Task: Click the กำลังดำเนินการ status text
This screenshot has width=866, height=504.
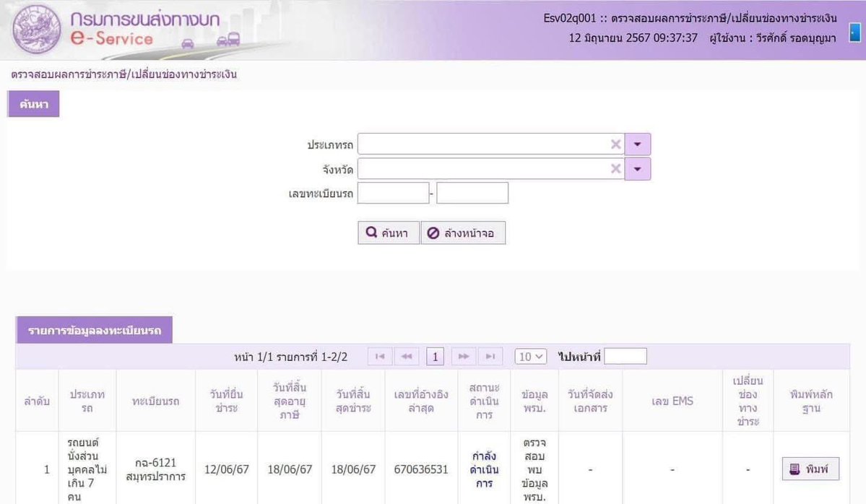Action: point(484,470)
